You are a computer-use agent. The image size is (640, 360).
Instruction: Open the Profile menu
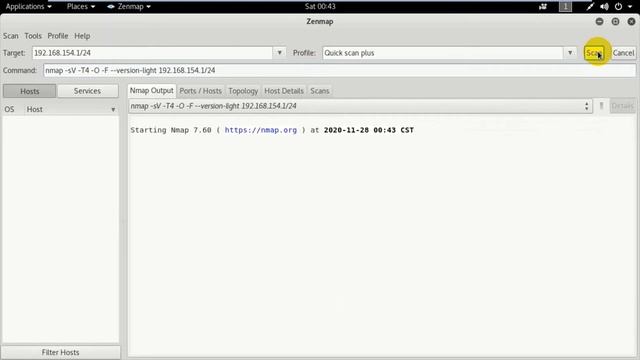[58, 36]
